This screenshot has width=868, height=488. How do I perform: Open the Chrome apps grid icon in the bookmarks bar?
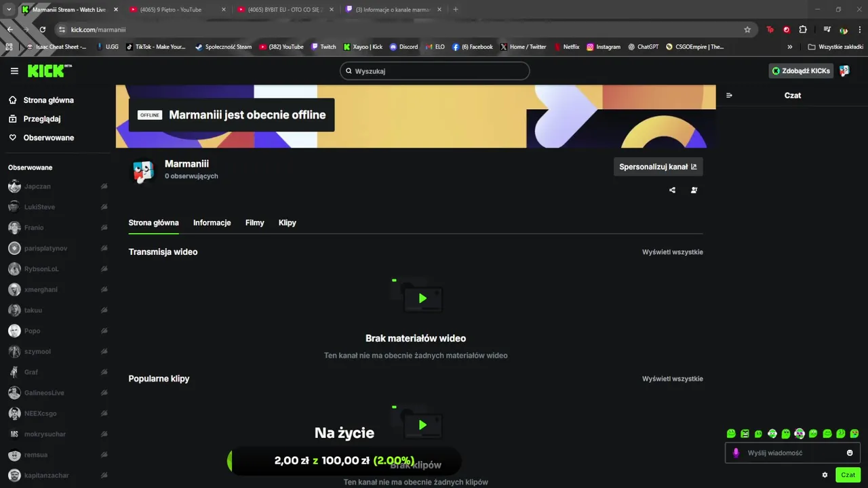[x=9, y=47]
